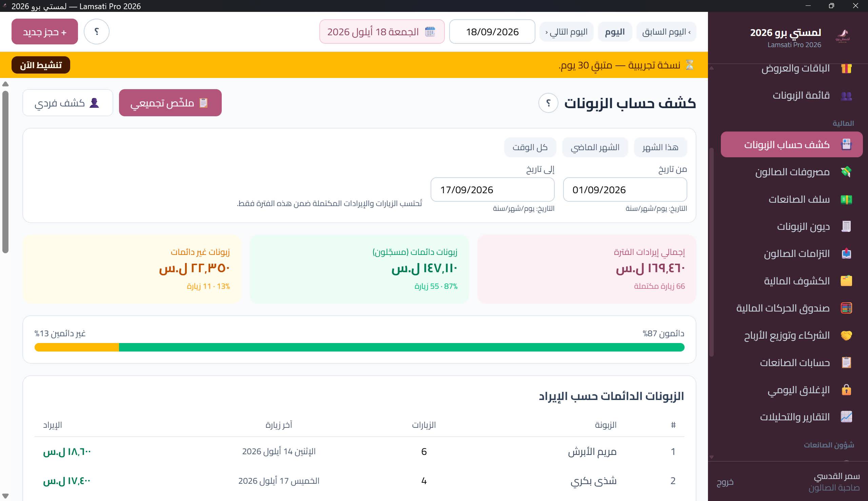
Task: Go to اليوم السابق
Action: (666, 32)
